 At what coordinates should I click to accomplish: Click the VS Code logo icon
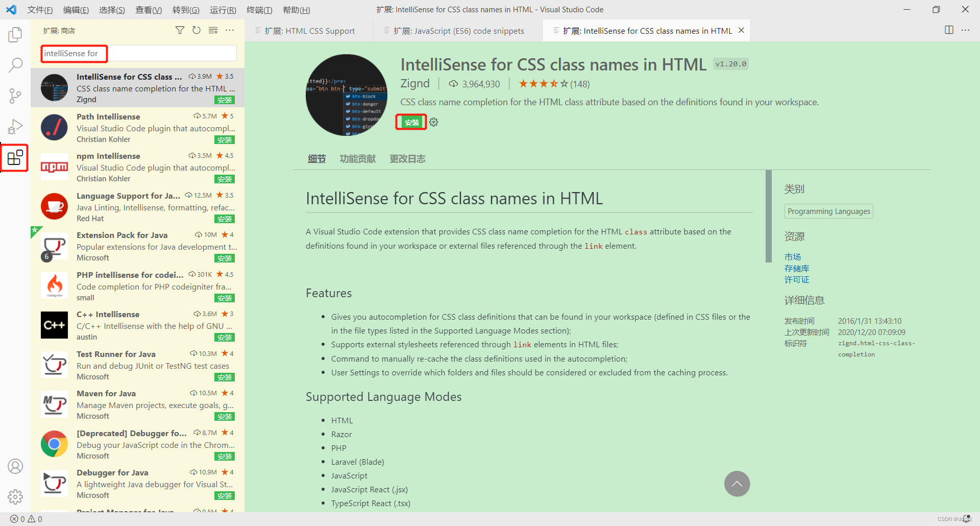click(11, 10)
